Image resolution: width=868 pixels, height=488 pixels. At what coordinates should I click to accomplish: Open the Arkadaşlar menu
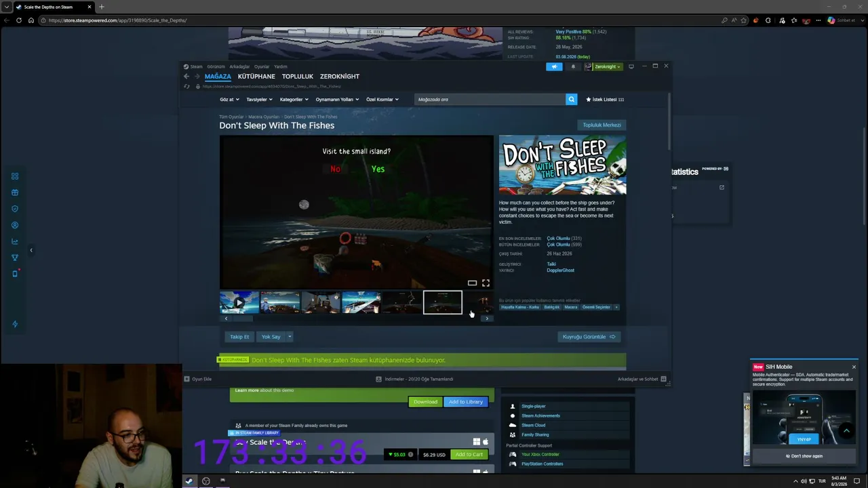(x=239, y=66)
